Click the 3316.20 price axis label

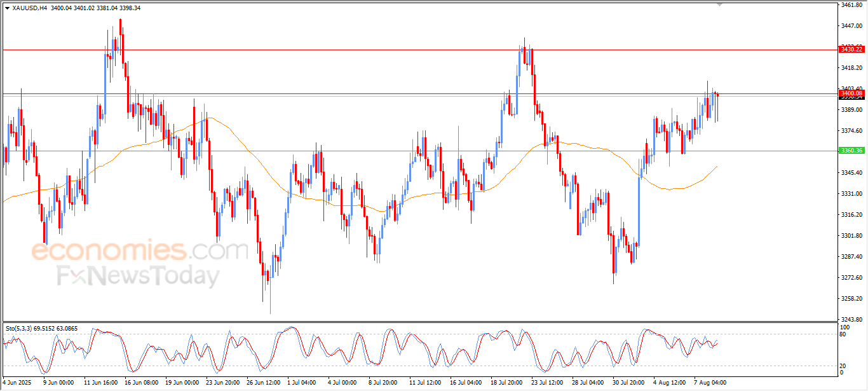pyautogui.click(x=851, y=215)
